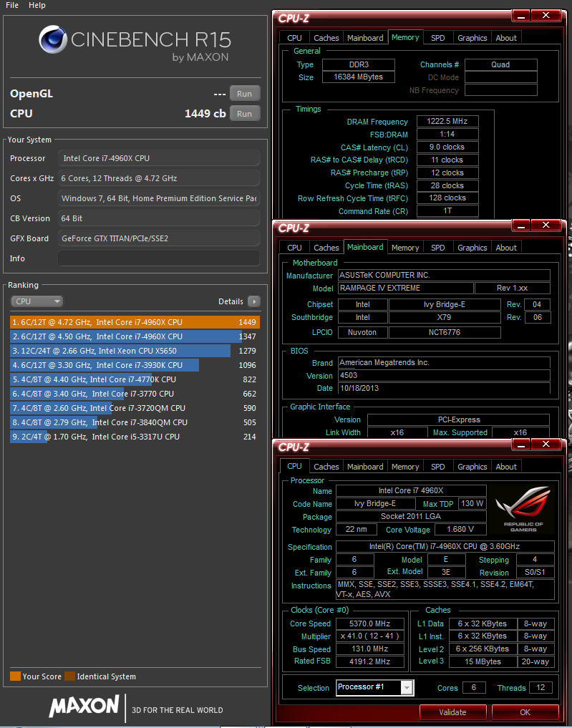Minimize the Mainboard CPU-Z window

click(521, 226)
